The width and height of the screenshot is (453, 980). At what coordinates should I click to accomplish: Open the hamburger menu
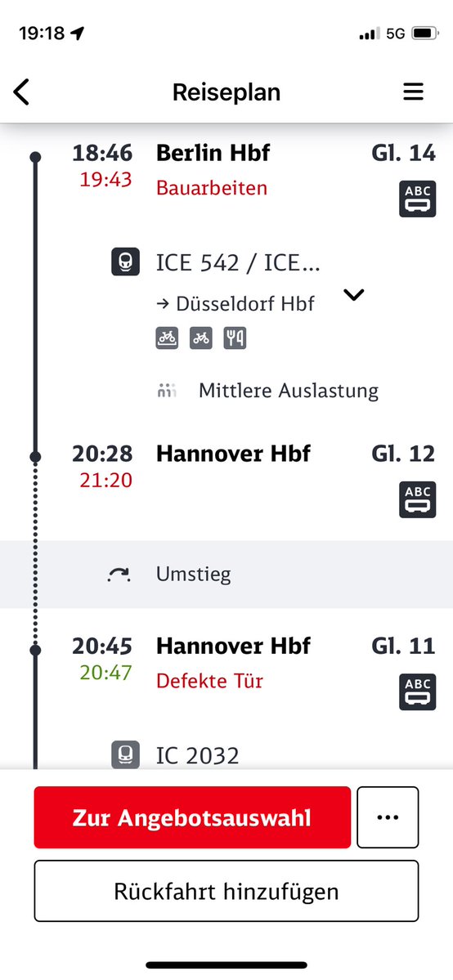coord(413,92)
